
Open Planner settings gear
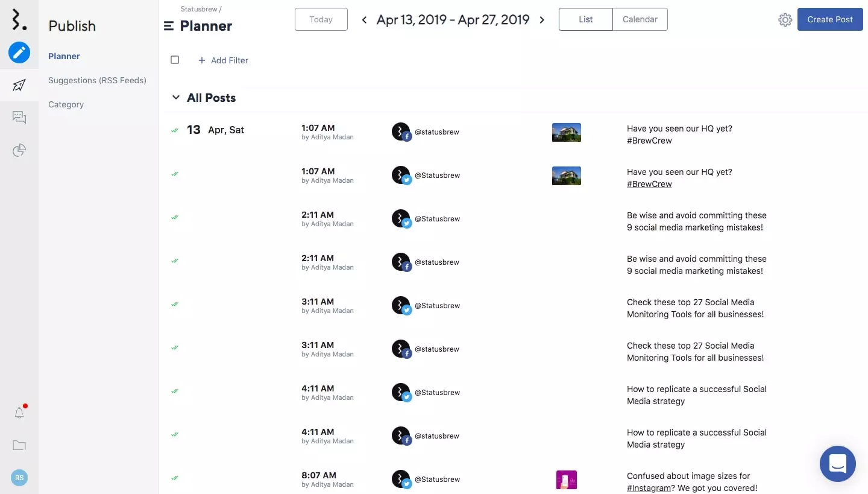785,20
